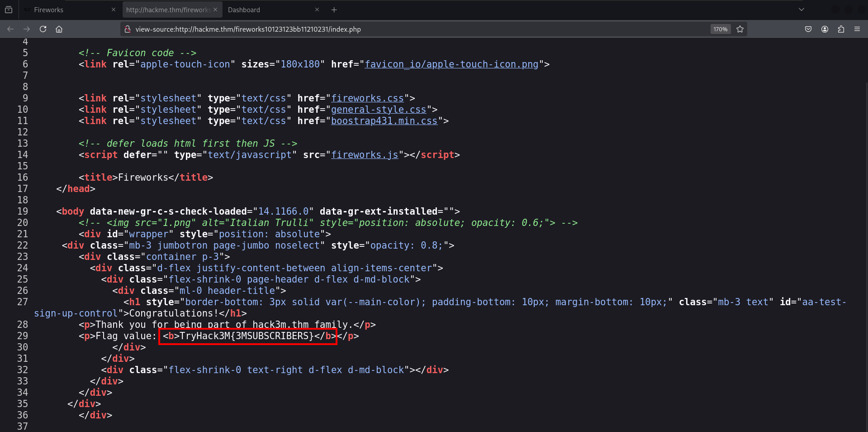Image resolution: width=868 pixels, height=432 pixels.
Task: Reset the 170% zoom level indicator
Action: (720, 29)
